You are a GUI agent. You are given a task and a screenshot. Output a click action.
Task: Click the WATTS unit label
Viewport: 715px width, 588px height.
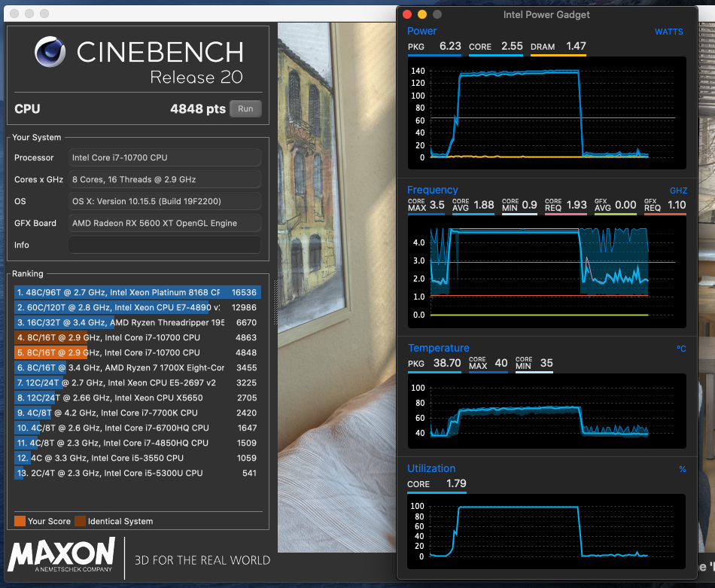click(669, 32)
